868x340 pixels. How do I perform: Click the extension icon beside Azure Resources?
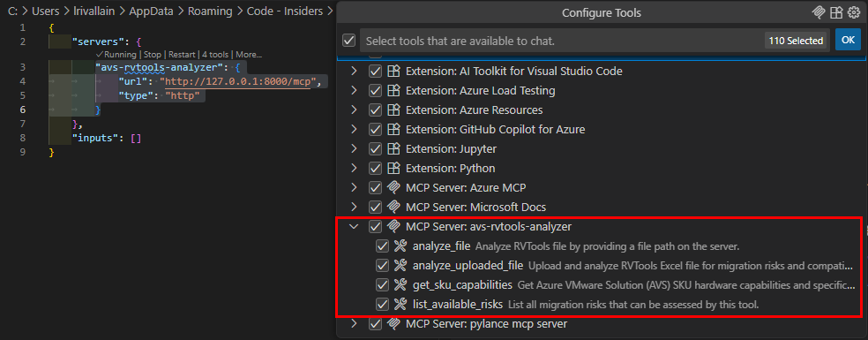(x=393, y=110)
